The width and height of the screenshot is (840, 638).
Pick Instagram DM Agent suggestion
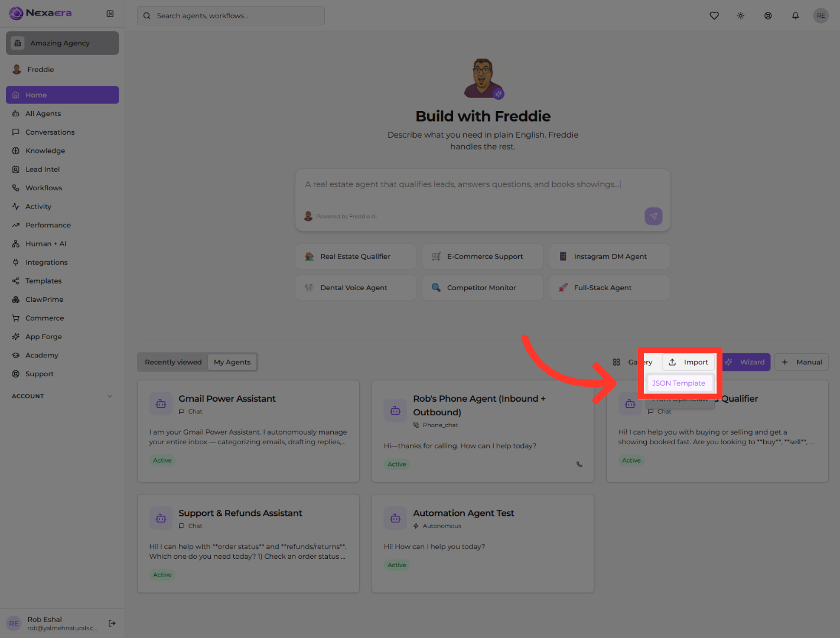click(x=610, y=256)
